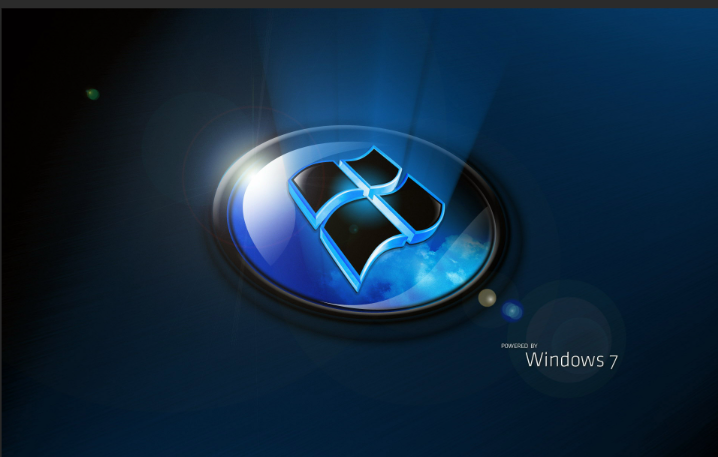The width and height of the screenshot is (718, 457).
Task: Click the digit "7" after Windows
Action: (x=612, y=361)
